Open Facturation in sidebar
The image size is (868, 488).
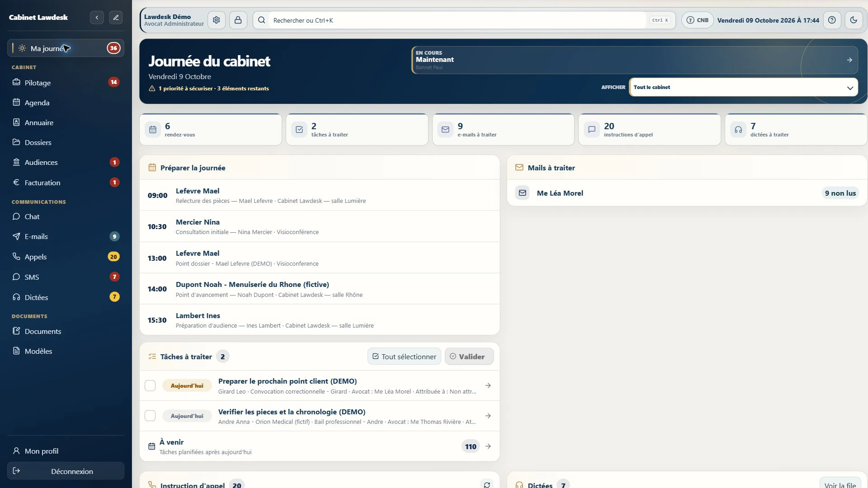click(66, 183)
